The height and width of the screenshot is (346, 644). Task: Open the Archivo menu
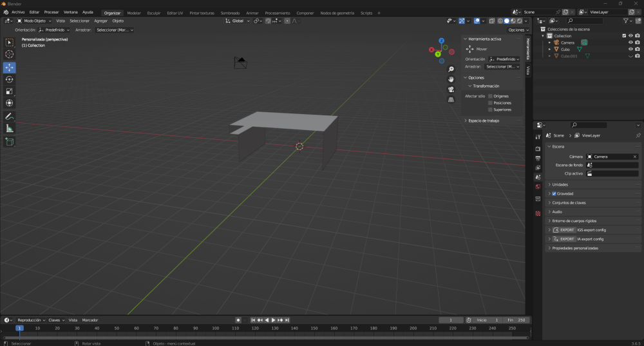(18, 12)
